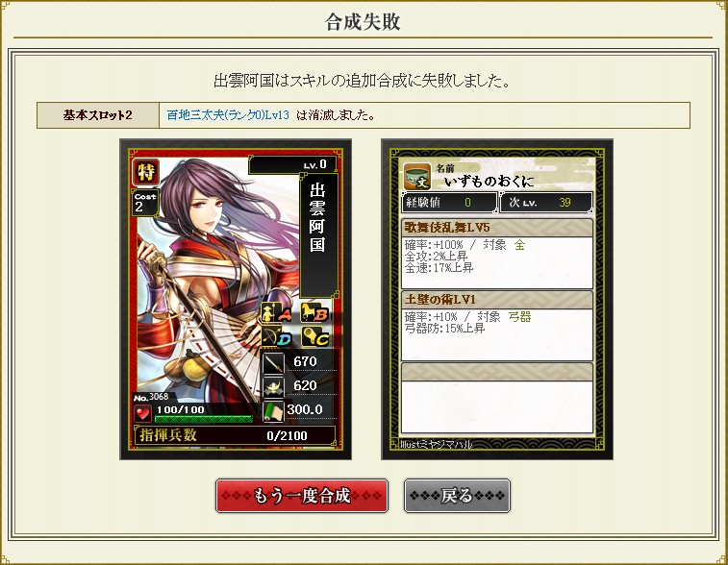Click the archery aptitude D bow icon
This screenshot has width=728, height=565.
[x=277, y=337]
